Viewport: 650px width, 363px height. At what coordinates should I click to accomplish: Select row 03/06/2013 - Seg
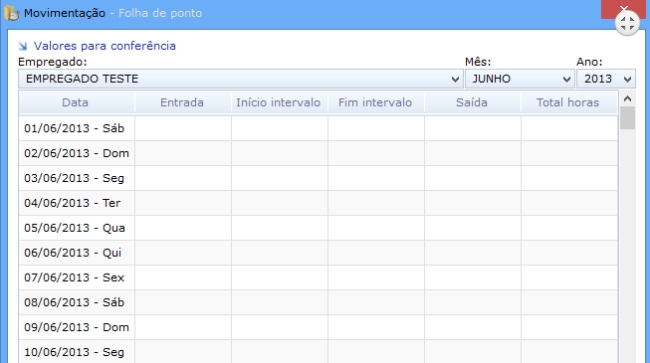click(318, 178)
